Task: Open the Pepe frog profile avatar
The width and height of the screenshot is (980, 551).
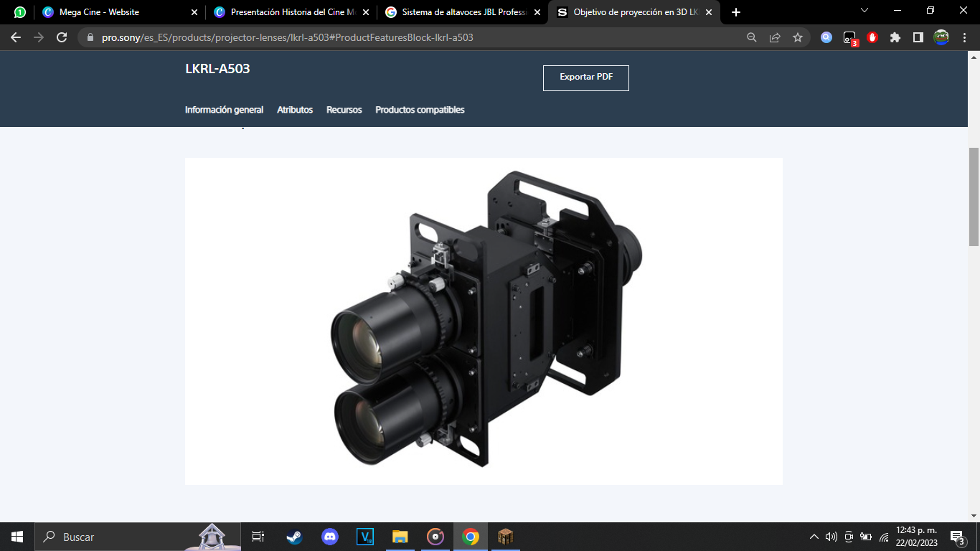Action: (941, 37)
